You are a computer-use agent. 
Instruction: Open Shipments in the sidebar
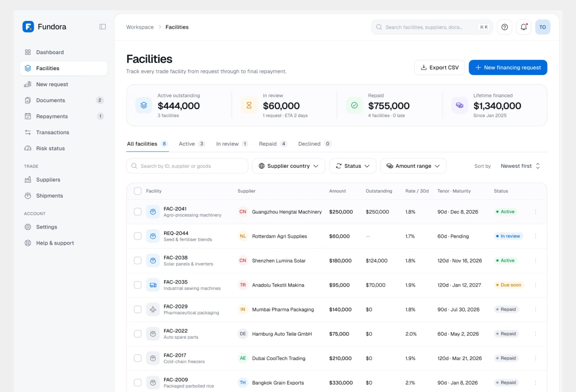coord(63,196)
